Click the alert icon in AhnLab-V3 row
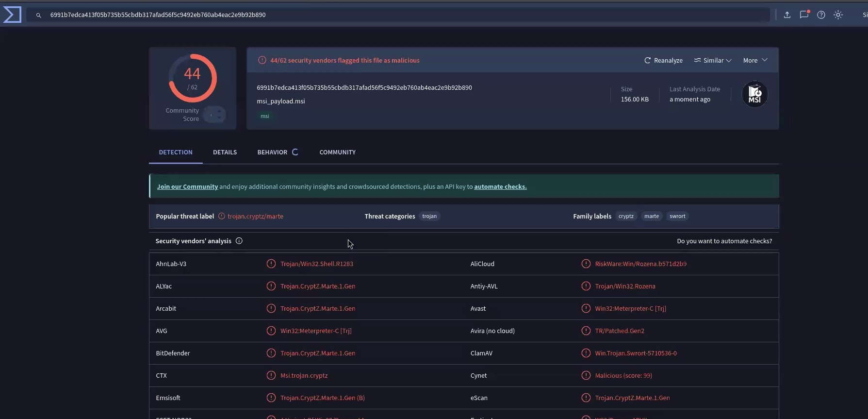Image resolution: width=868 pixels, height=419 pixels. coord(271,264)
